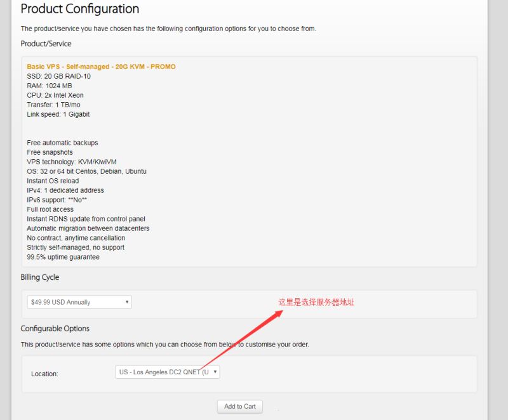The width and height of the screenshot is (508, 420).
Task: Select the Basic VPS product title text
Action: click(x=101, y=67)
